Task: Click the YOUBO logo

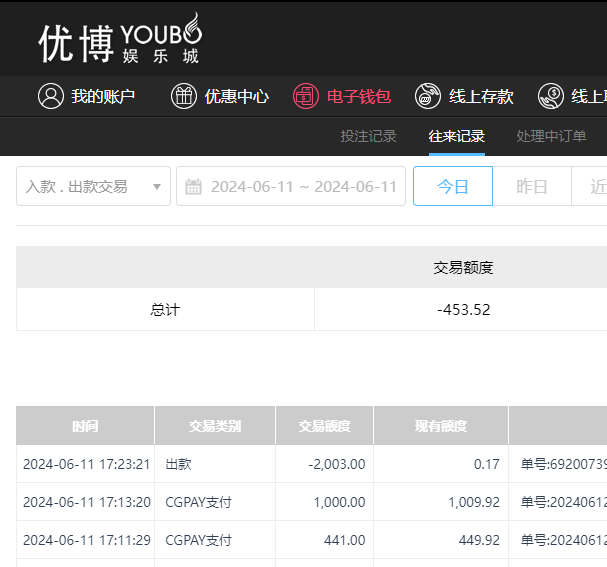Action: [x=119, y=40]
